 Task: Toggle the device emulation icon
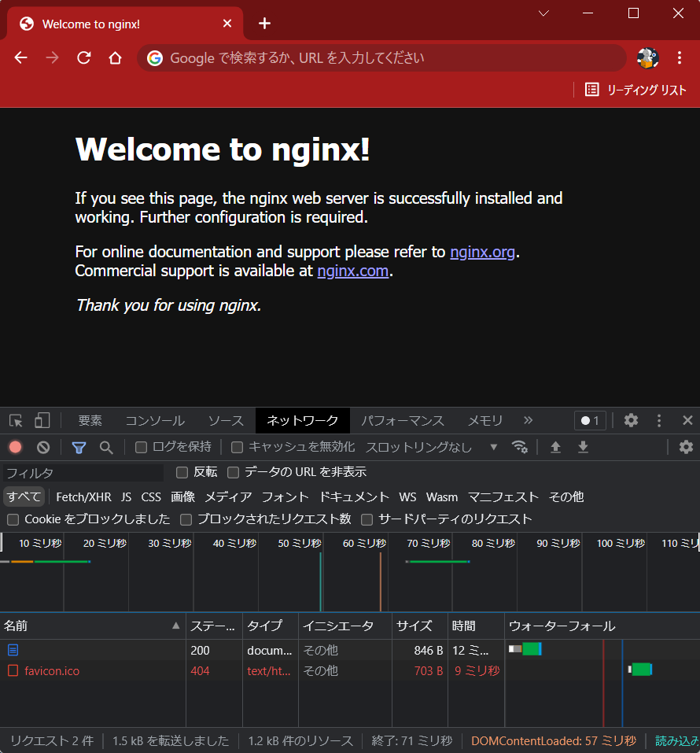point(42,420)
